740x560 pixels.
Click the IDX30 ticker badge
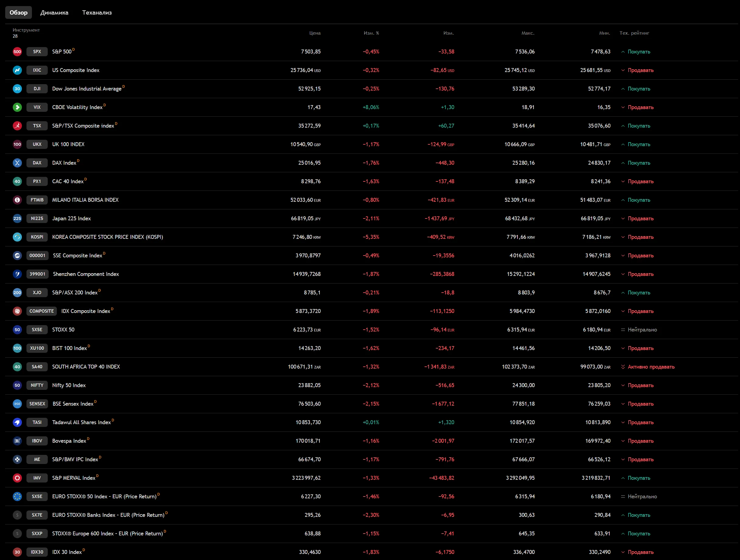37,552
